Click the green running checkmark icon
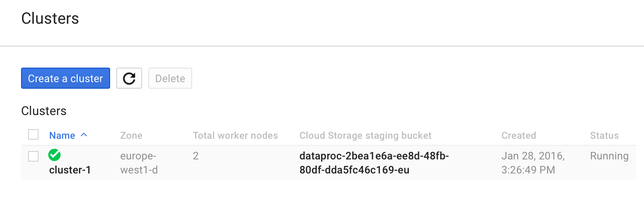This screenshot has width=644, height=202. tap(54, 155)
